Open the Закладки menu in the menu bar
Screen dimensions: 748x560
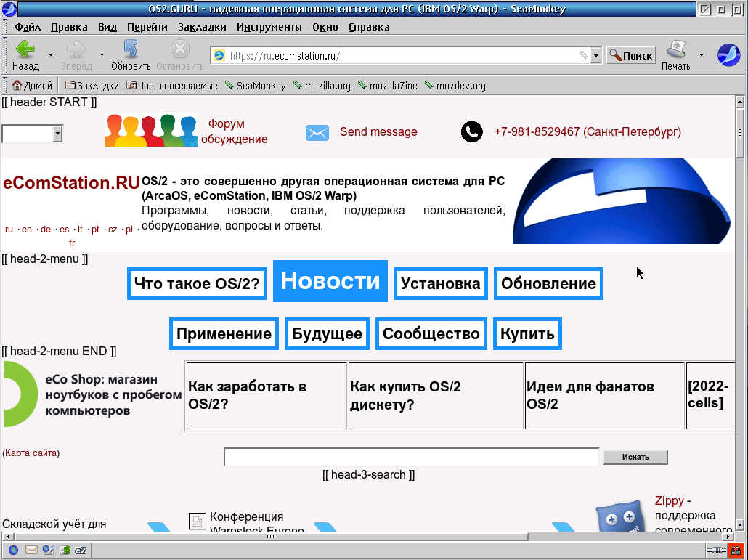203,27
